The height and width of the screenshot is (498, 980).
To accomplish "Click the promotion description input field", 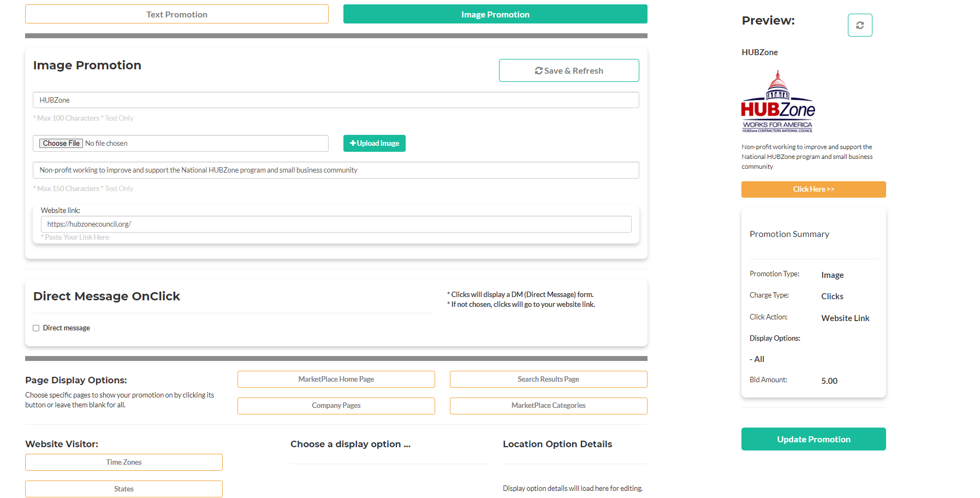I will (x=336, y=170).
